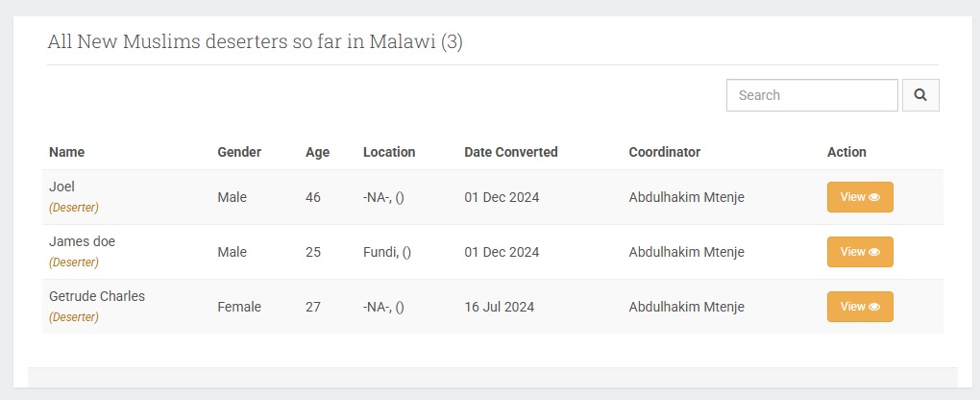Click the Name column header

(67, 152)
